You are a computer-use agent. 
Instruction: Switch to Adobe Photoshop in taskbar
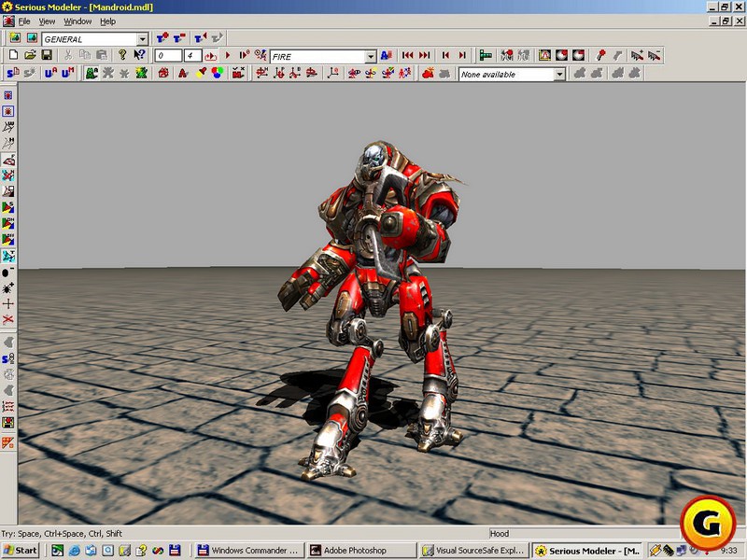360,551
